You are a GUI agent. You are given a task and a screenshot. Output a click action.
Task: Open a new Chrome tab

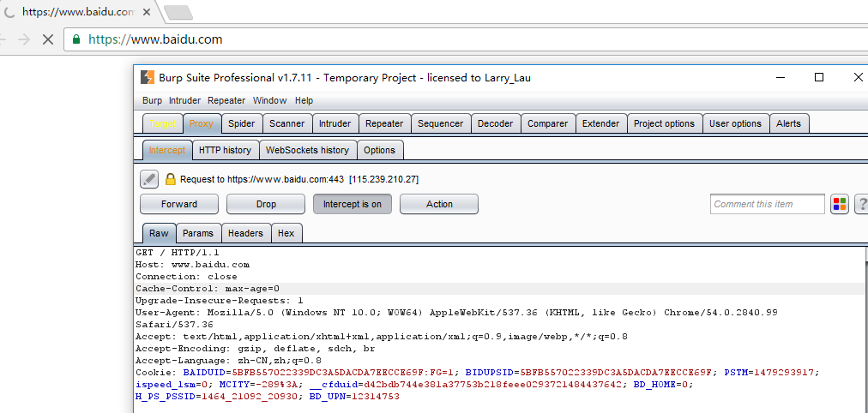point(178,12)
